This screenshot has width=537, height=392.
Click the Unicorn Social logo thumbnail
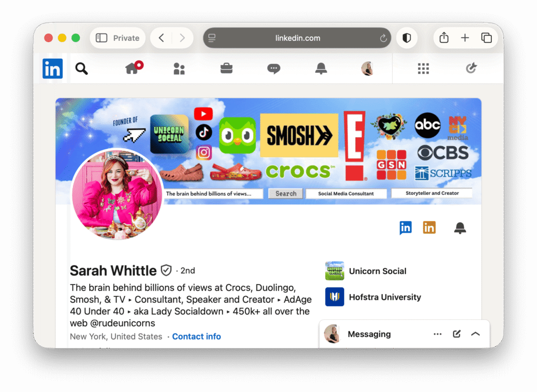coord(335,271)
